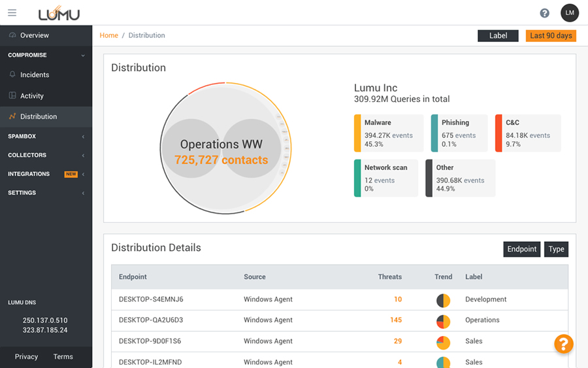The image size is (588, 368).
Task: Click the Overview dashboard icon
Action: [x=12, y=35]
